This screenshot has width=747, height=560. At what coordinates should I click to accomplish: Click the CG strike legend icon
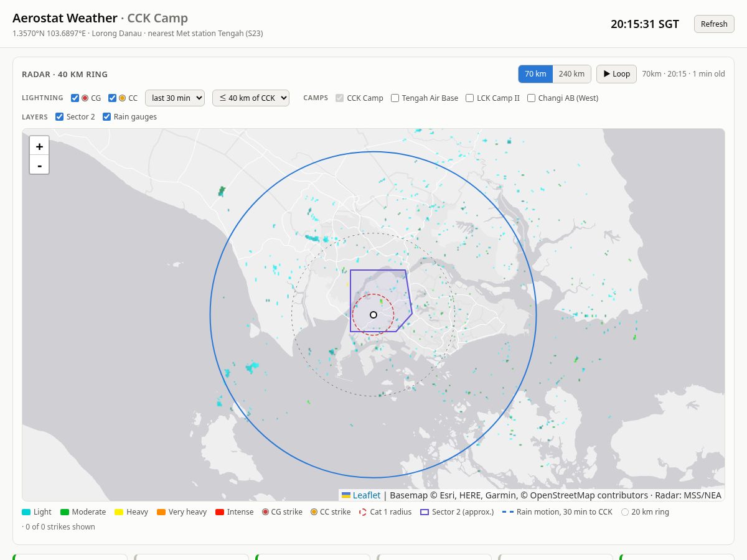(x=265, y=512)
